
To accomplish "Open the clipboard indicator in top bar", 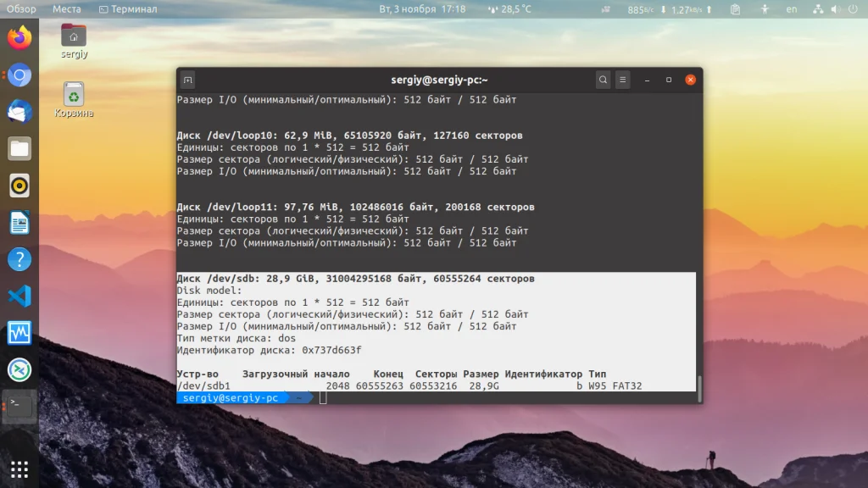I will tap(735, 8).
